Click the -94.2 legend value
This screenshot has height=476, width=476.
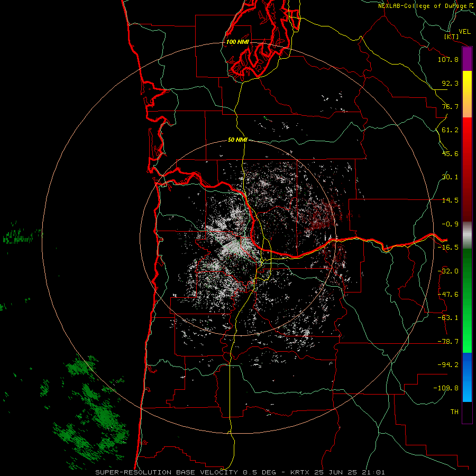(x=448, y=364)
